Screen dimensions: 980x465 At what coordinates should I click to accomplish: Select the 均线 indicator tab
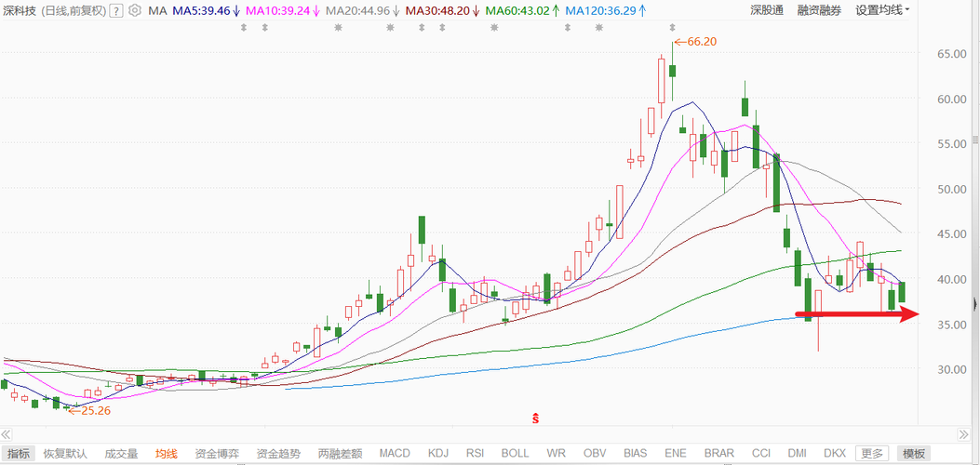(x=167, y=454)
